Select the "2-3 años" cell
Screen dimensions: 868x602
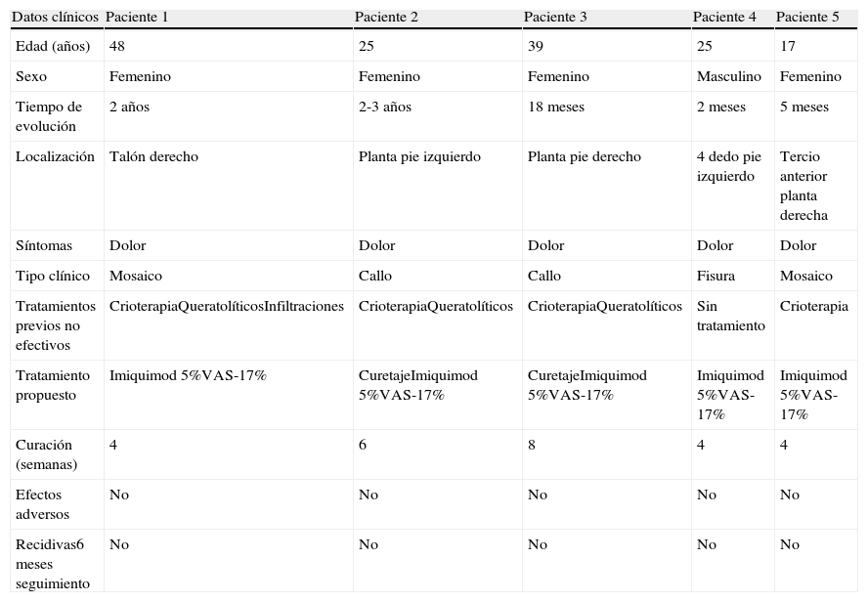point(385,107)
